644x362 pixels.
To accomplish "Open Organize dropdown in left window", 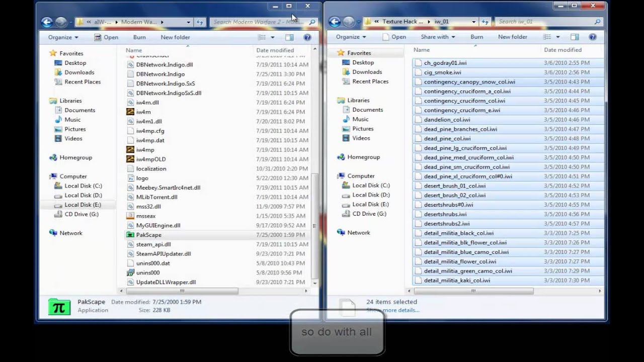I will (63, 37).
